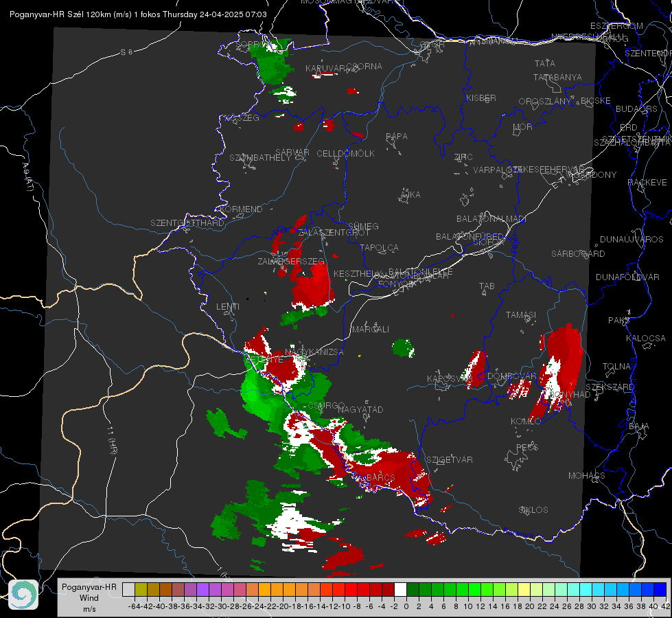Click the 'S 6' road label
672x618 pixels.
(126, 52)
